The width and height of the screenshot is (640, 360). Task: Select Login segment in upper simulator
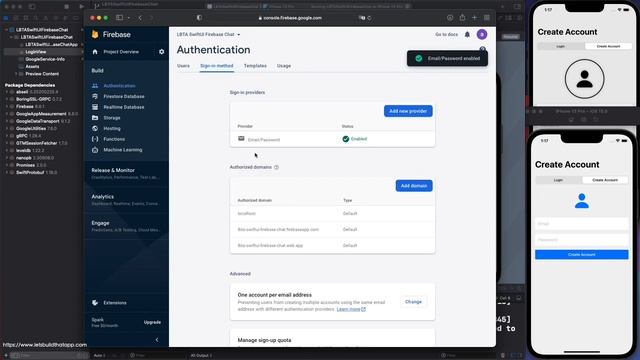[561, 47]
